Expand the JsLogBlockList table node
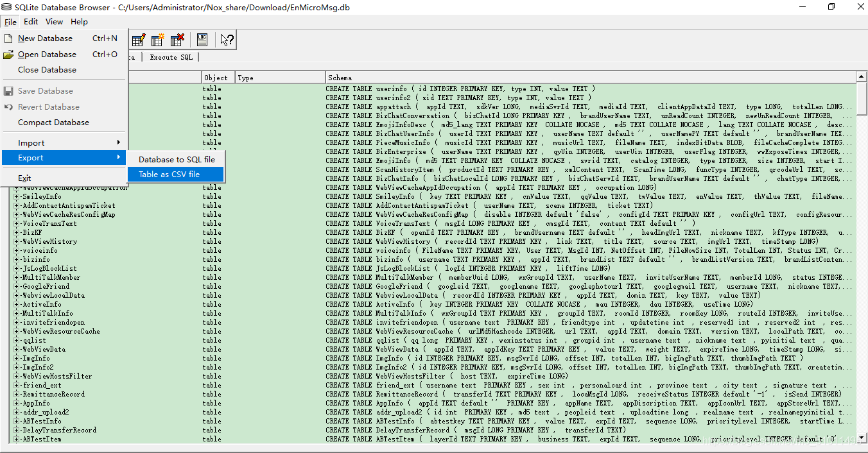Screen dimensions: 868x453 (x=17, y=269)
